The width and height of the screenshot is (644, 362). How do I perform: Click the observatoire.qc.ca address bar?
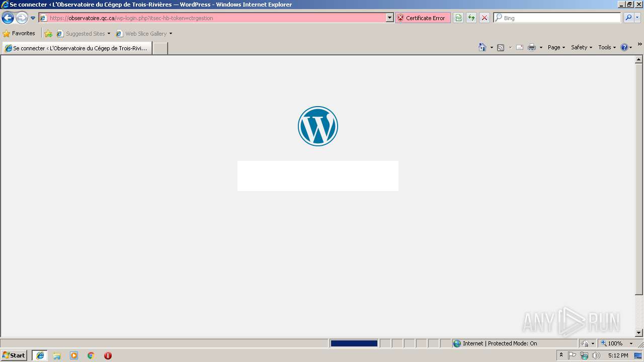coord(216,18)
